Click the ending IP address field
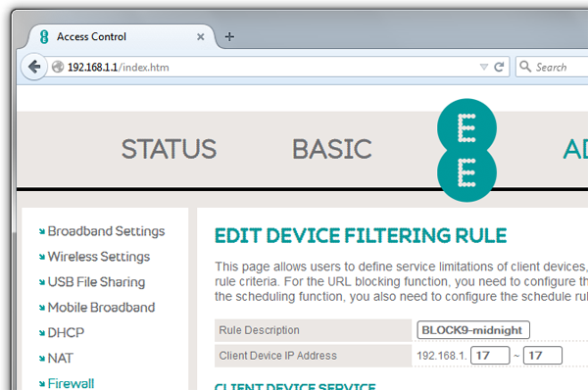This screenshot has width=588, height=390. point(543,355)
